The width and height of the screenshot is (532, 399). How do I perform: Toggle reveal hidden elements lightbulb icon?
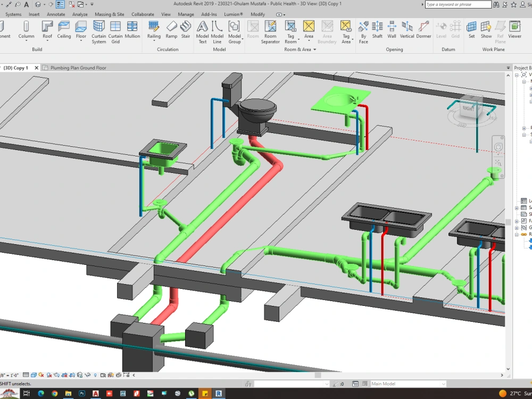[x=95, y=375]
